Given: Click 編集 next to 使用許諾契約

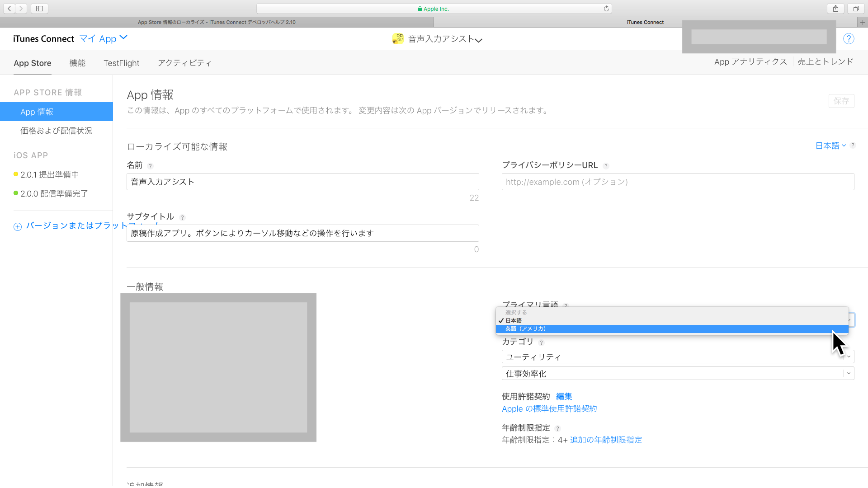Looking at the screenshot, I should click(564, 396).
